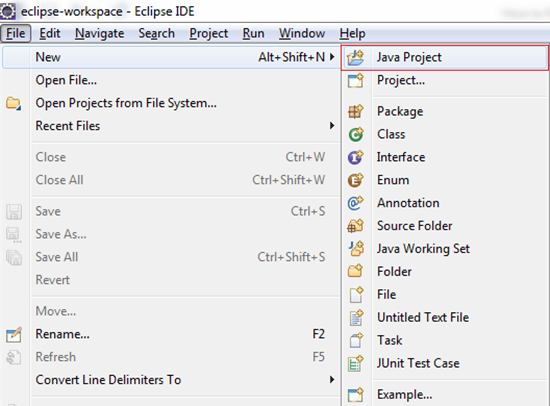Open the Search menu
Screen dimensions: 550x406
(156, 33)
